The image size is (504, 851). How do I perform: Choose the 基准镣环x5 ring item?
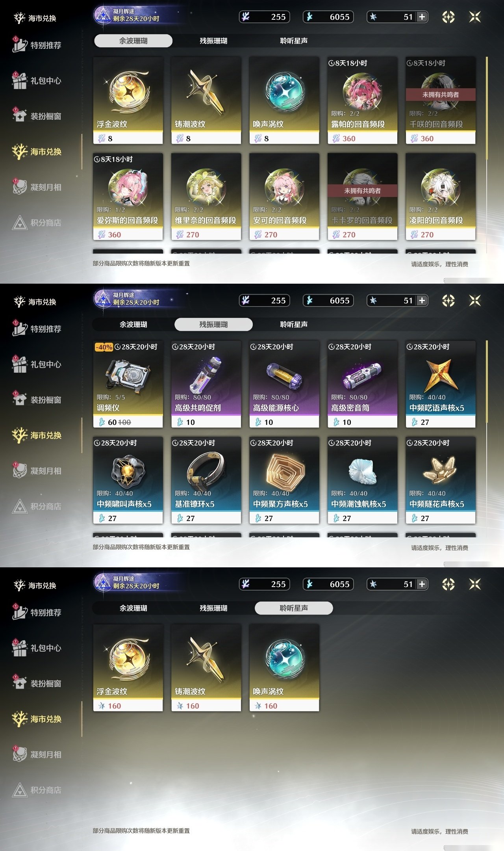pos(206,480)
